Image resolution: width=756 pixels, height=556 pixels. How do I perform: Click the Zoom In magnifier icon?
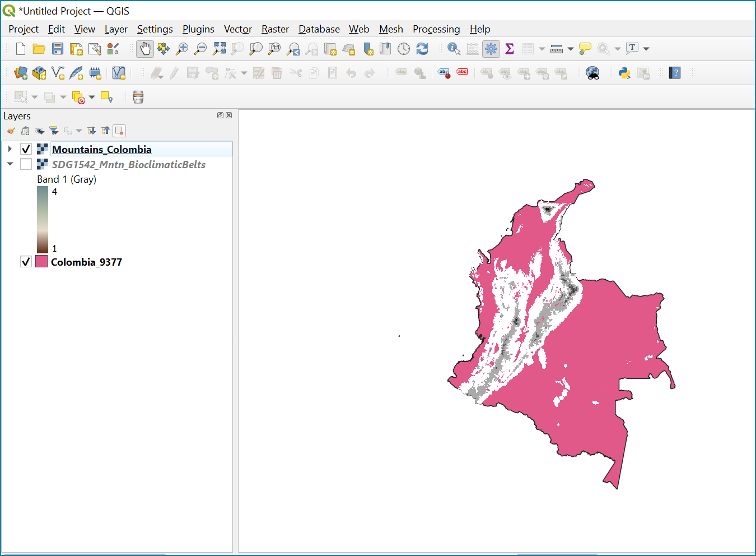(182, 49)
